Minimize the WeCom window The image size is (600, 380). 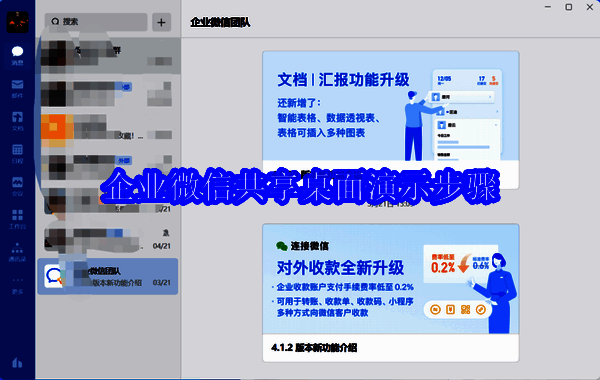pos(548,7)
